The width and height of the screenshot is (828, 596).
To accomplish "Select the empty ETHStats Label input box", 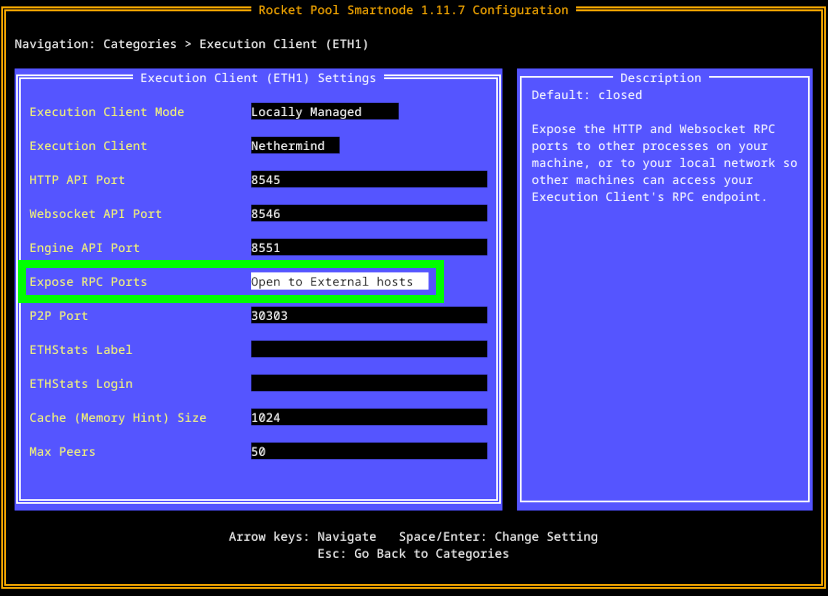I will click(x=368, y=350).
